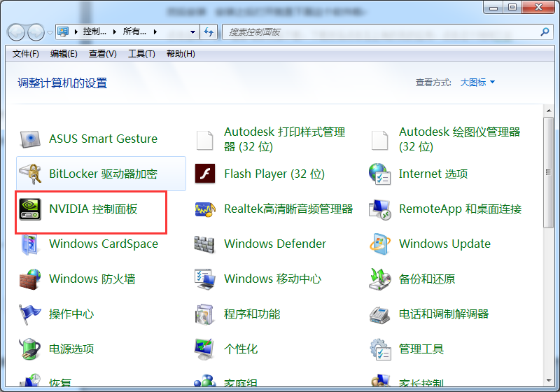Click the 控制... breadcrumb segment

point(94,31)
